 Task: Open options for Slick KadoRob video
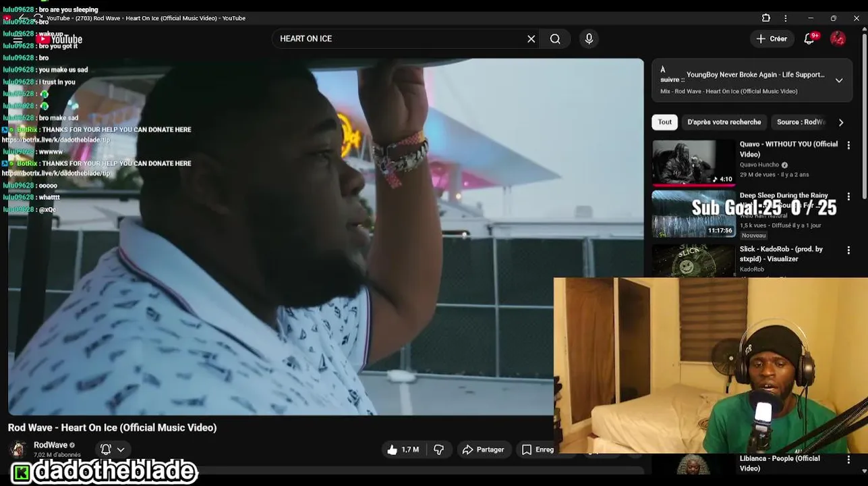coord(848,250)
